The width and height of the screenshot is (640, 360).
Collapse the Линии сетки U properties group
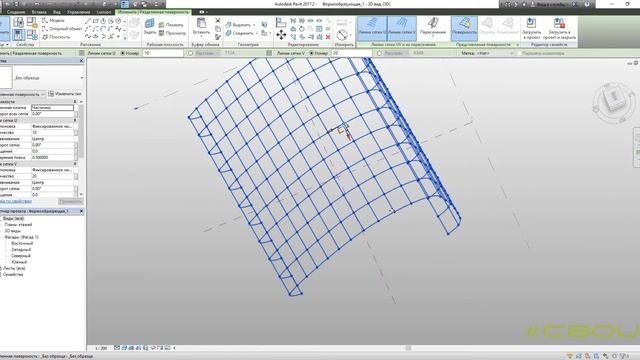(75, 120)
